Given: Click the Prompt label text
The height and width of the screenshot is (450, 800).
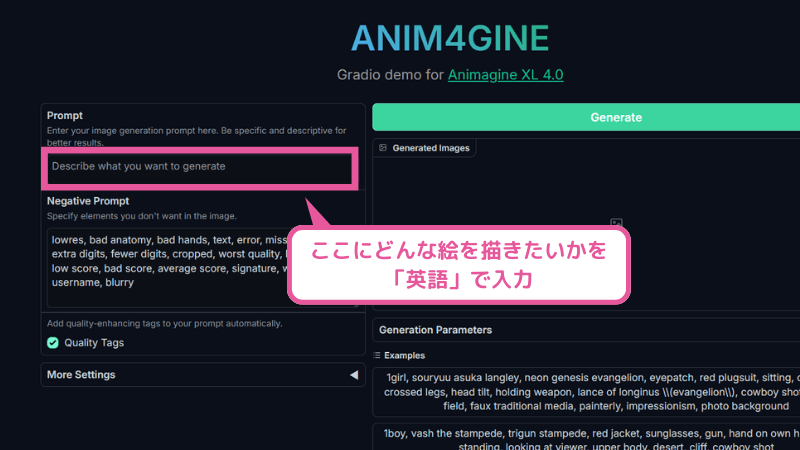Looking at the screenshot, I should pyautogui.click(x=65, y=115).
